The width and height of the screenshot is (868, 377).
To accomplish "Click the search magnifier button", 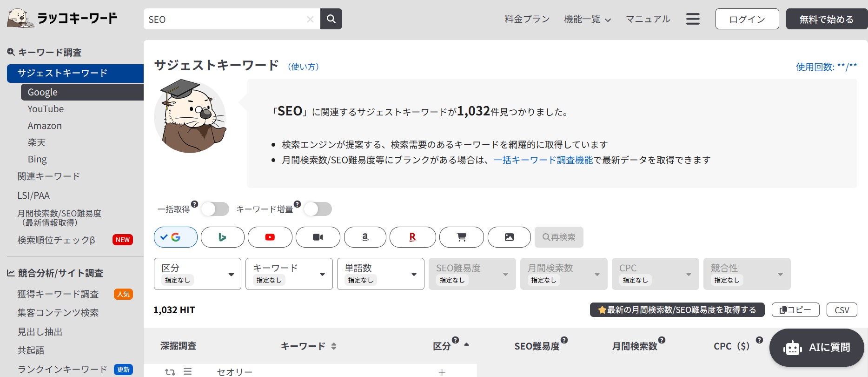I will (331, 19).
